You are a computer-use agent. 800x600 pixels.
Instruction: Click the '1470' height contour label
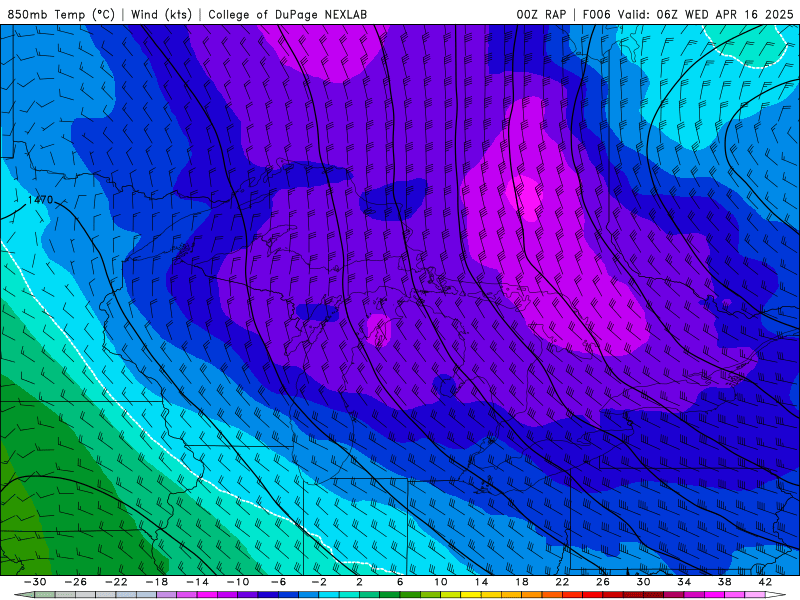40,200
